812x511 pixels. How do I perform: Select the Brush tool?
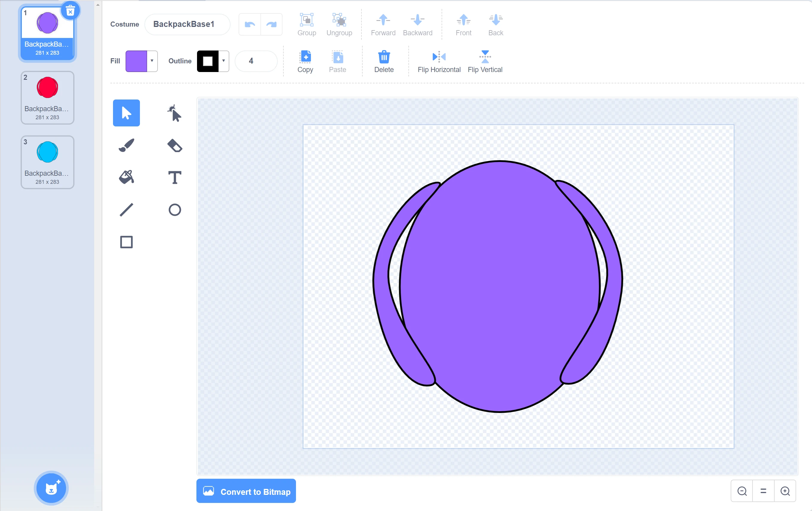pos(126,146)
